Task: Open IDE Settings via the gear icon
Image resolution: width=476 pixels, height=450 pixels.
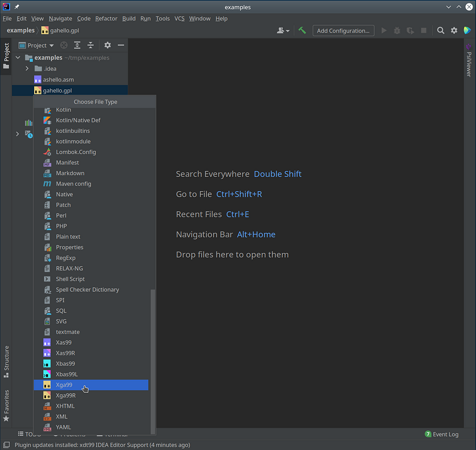Action: pyautogui.click(x=454, y=30)
